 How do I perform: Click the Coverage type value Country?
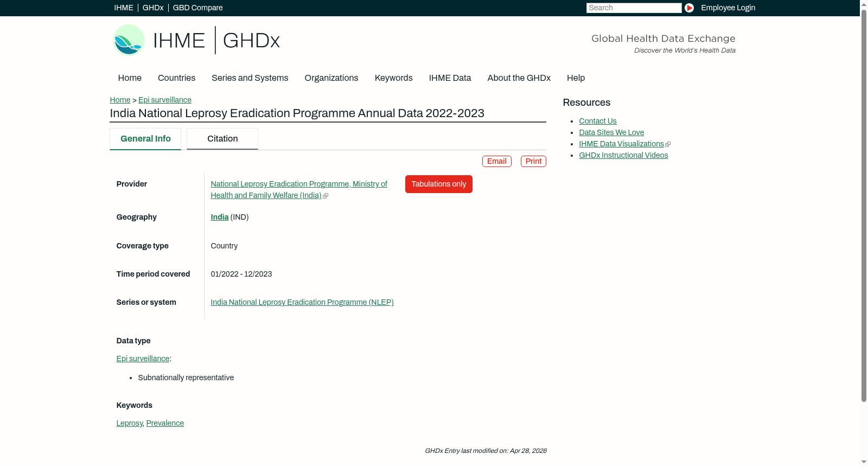coord(224,246)
